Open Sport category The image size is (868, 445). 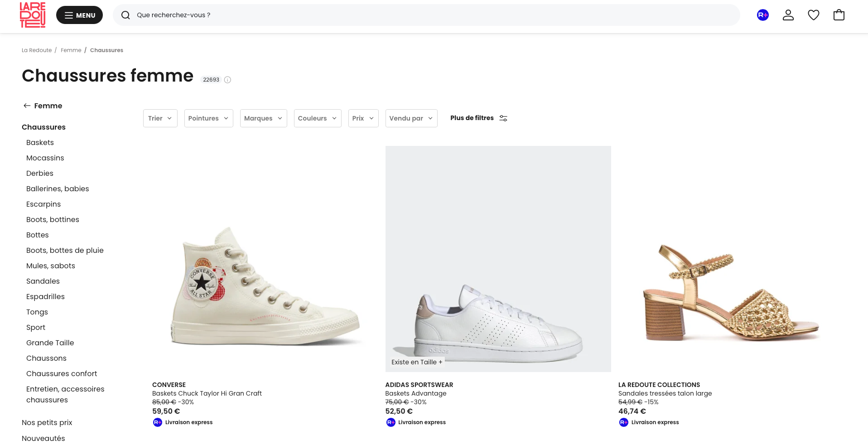36,327
